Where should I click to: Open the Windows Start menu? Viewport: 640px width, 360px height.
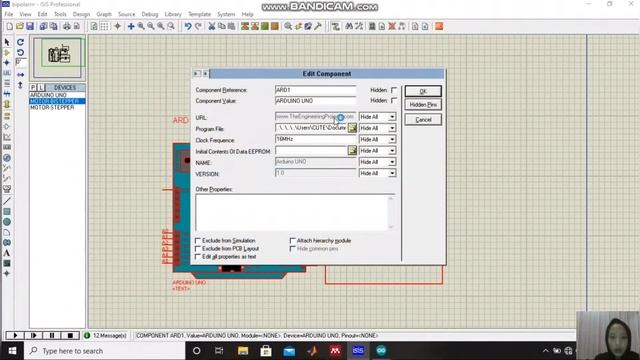(12, 351)
